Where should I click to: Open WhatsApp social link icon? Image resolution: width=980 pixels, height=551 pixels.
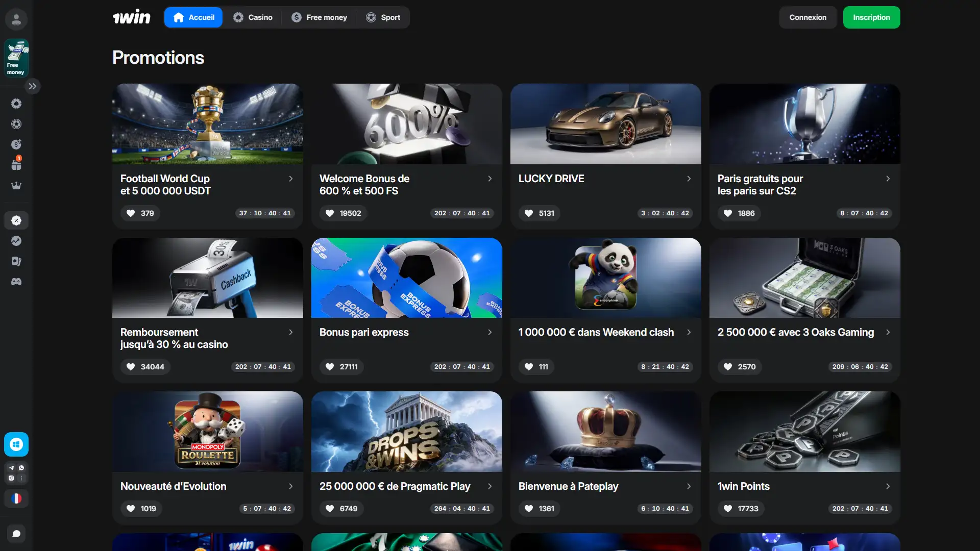click(x=21, y=468)
